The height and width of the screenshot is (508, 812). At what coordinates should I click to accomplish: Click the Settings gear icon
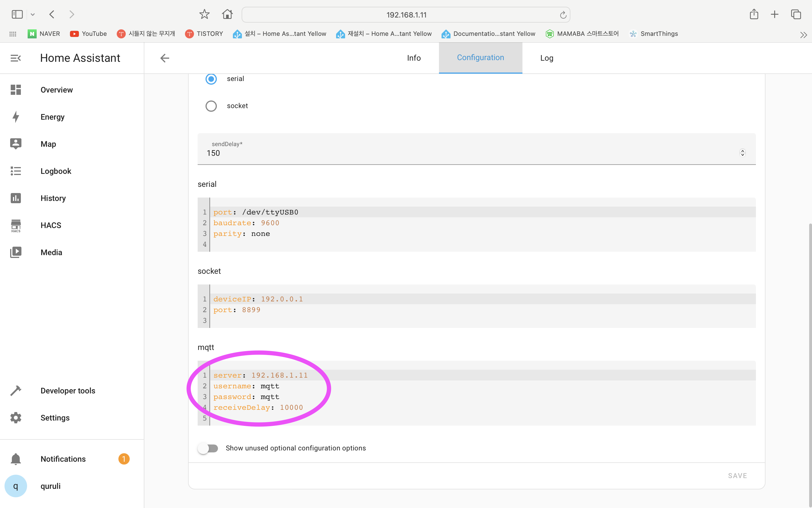[16, 418]
